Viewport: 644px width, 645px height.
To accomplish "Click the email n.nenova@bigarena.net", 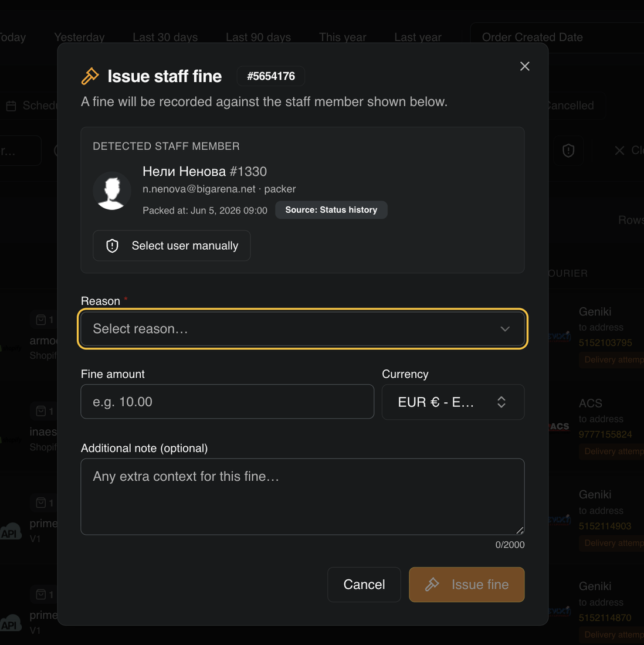I will click(x=199, y=189).
